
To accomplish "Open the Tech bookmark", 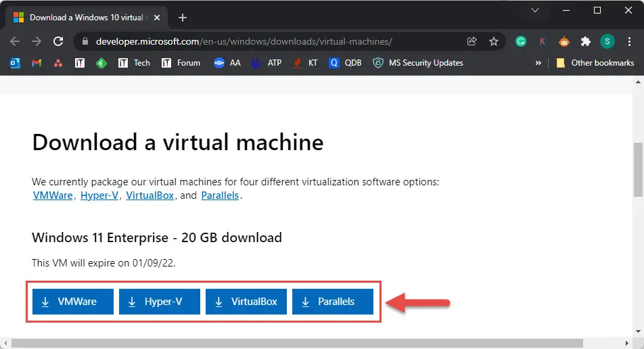I will click(x=134, y=63).
